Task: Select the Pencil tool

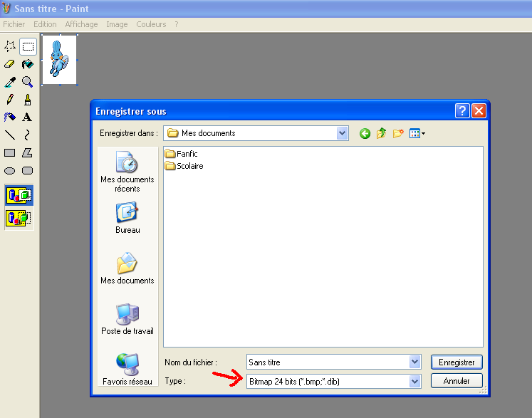Action: point(10,100)
